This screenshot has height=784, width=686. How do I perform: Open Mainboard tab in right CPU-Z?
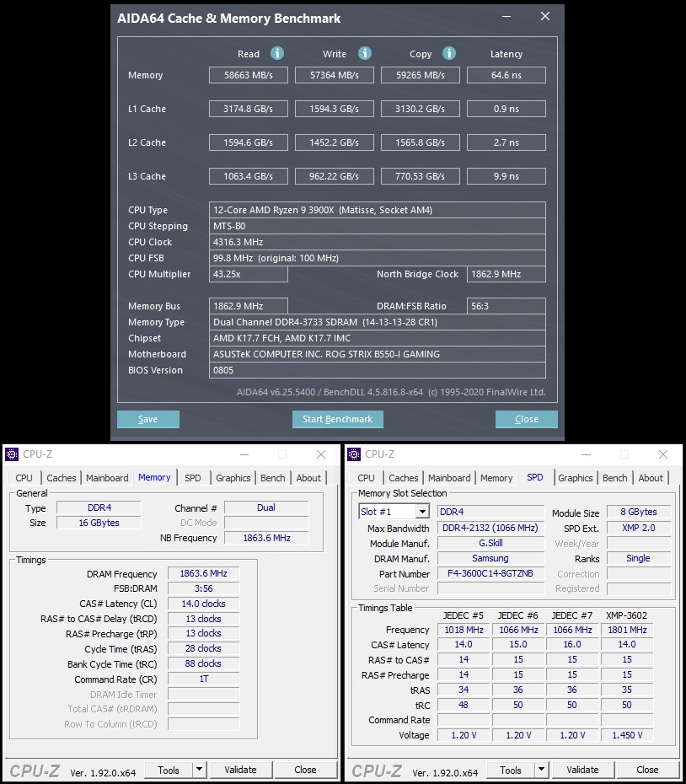pyautogui.click(x=449, y=478)
